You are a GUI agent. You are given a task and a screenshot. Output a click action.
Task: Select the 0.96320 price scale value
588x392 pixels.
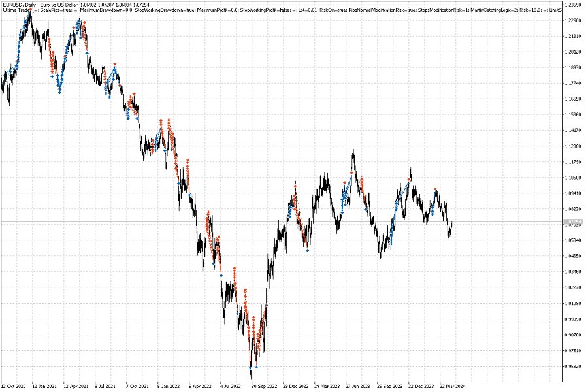pyautogui.click(x=573, y=367)
